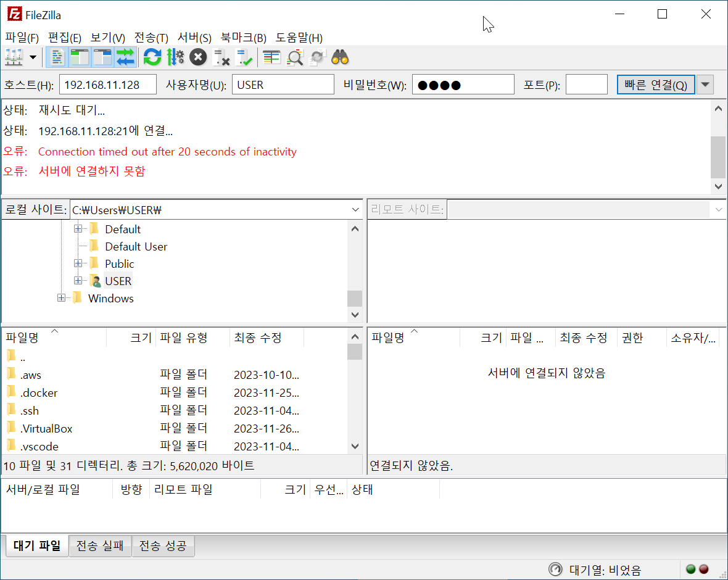Viewport: 728px width, 580px height.
Task: Open the Site Manager icon
Action: point(14,57)
